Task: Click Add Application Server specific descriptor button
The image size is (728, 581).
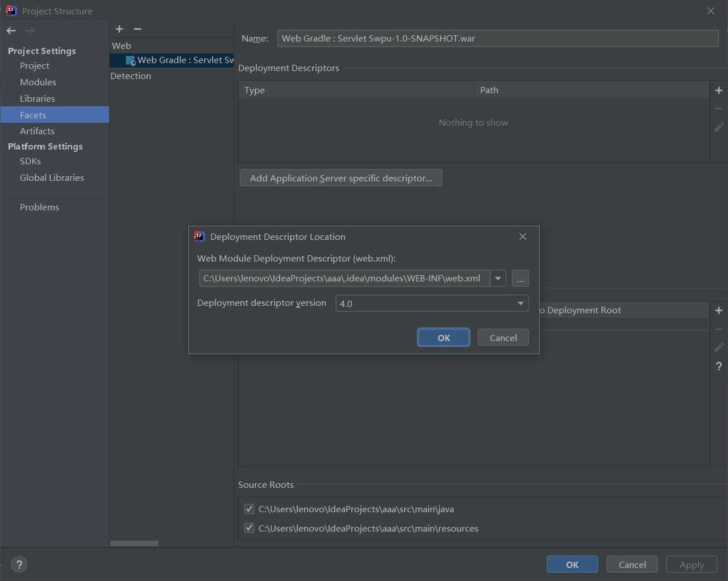Action: point(341,178)
